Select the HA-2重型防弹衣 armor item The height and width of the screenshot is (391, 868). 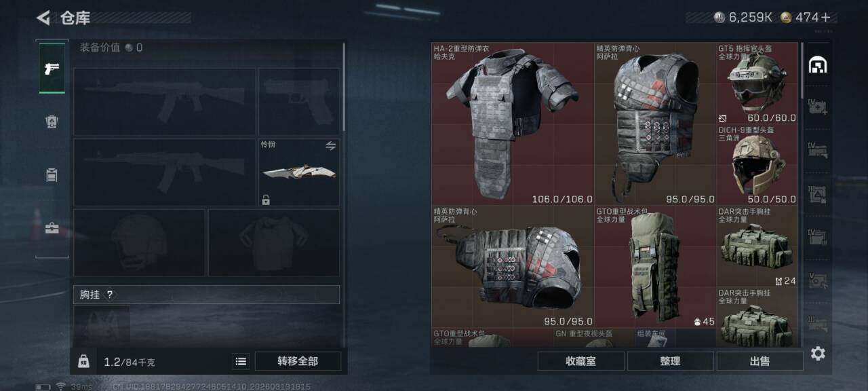(x=513, y=124)
